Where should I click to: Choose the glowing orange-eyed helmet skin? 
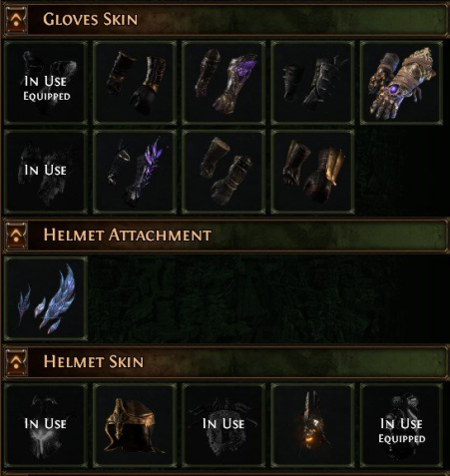(x=312, y=425)
